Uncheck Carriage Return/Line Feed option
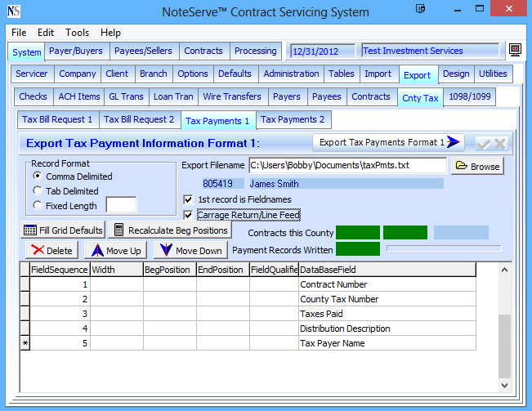The height and width of the screenshot is (411, 532). click(x=189, y=215)
